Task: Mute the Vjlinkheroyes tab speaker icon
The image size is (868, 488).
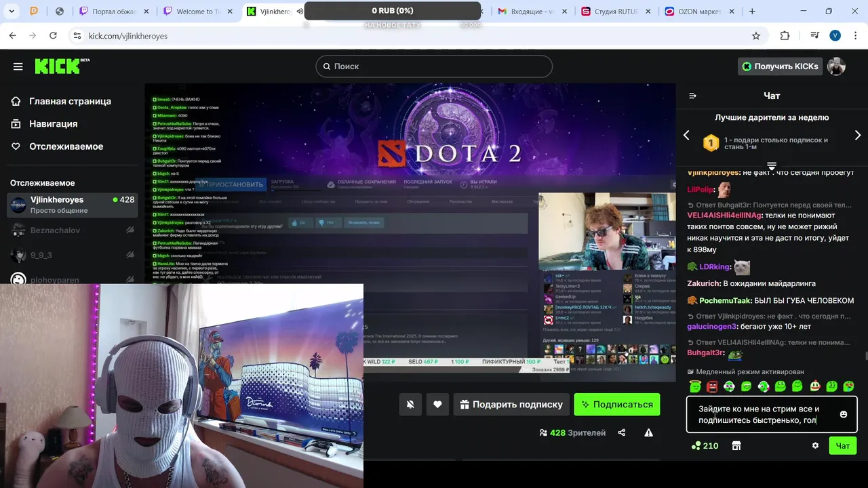Action: [x=300, y=12]
